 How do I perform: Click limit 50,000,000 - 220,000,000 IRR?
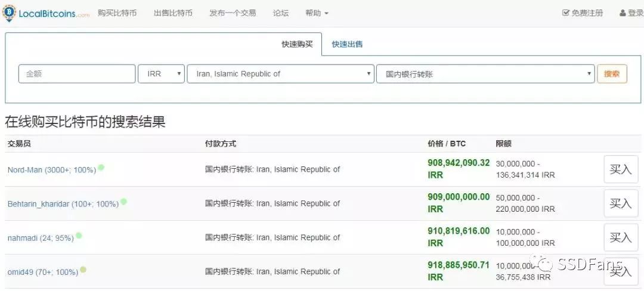pos(525,203)
